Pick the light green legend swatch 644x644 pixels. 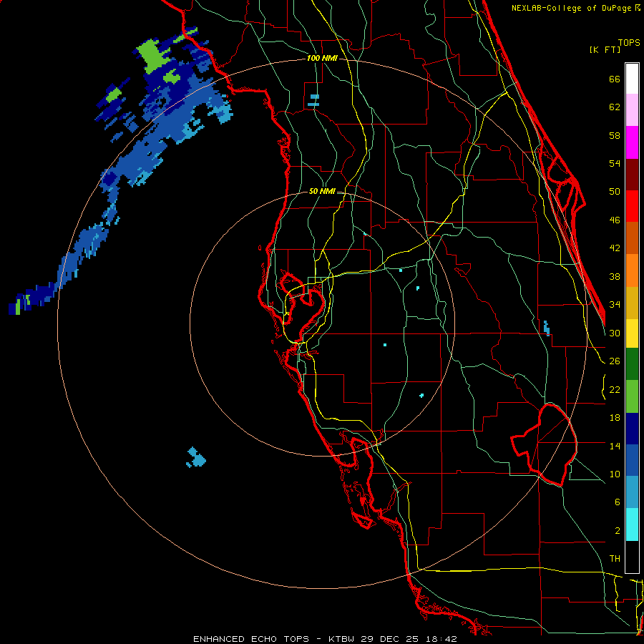(x=632, y=396)
